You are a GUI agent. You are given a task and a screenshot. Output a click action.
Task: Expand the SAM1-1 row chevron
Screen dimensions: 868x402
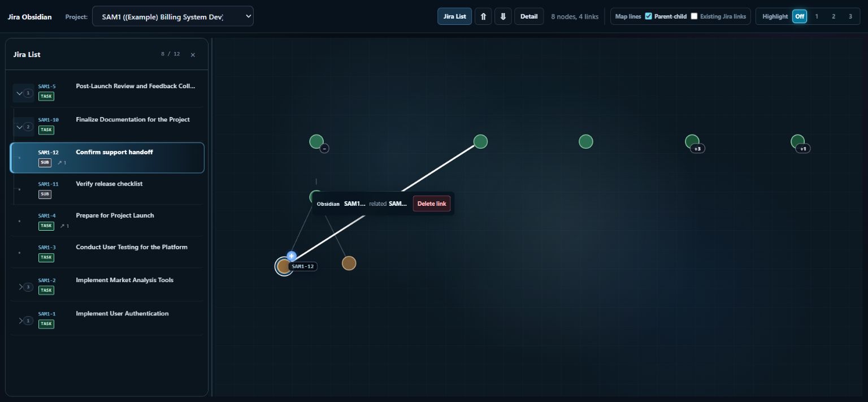coord(25,321)
